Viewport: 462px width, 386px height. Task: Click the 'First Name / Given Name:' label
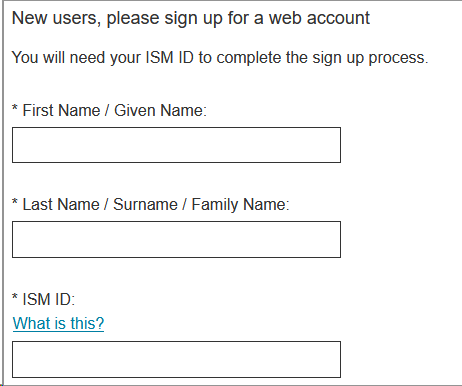click(115, 110)
